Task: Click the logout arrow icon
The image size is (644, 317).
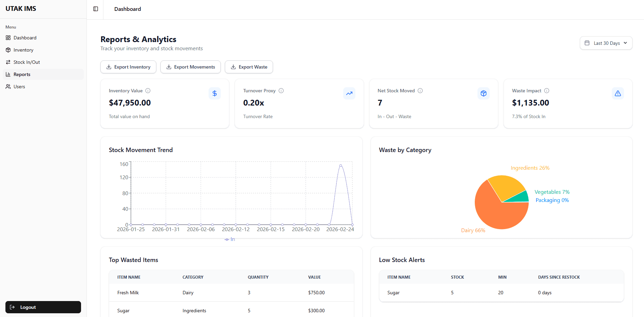Action: click(13, 307)
